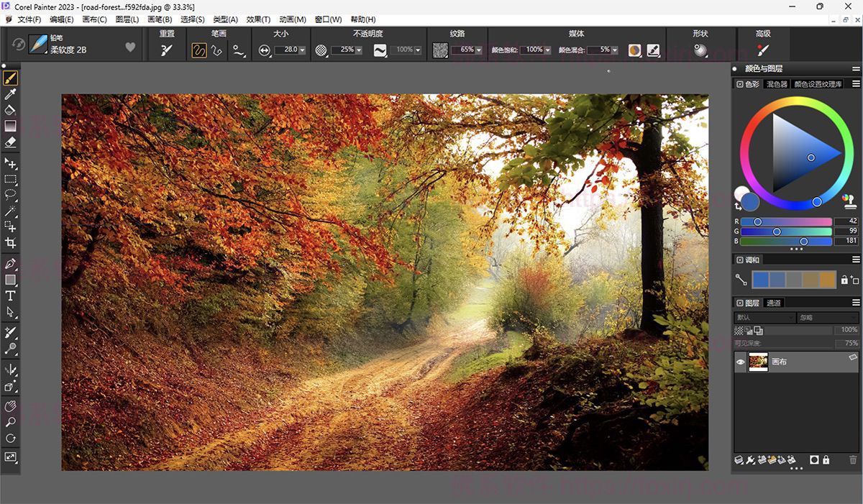This screenshot has height=504, width=863.
Task: Select the Lasso selection tool
Action: [x=10, y=195]
